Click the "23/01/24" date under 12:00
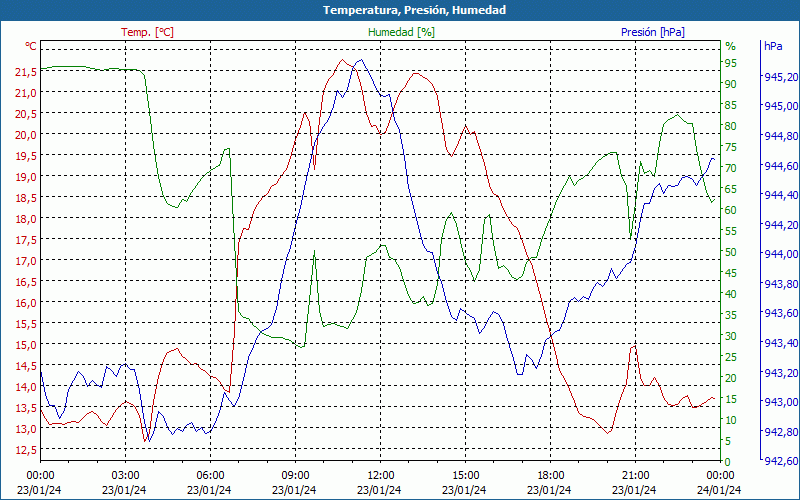 [379, 490]
